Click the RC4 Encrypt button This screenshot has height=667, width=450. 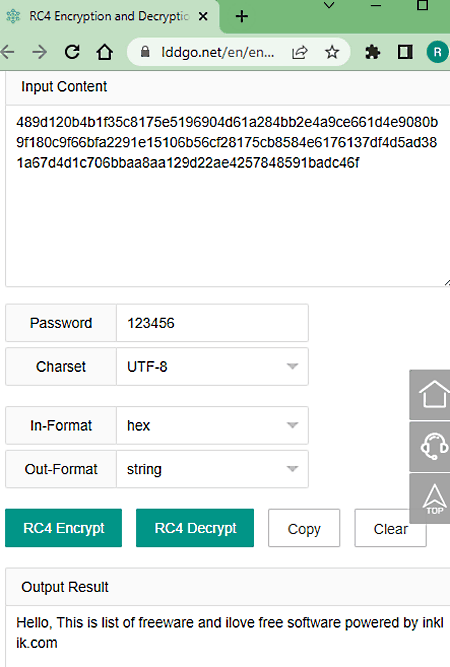pyautogui.click(x=63, y=528)
